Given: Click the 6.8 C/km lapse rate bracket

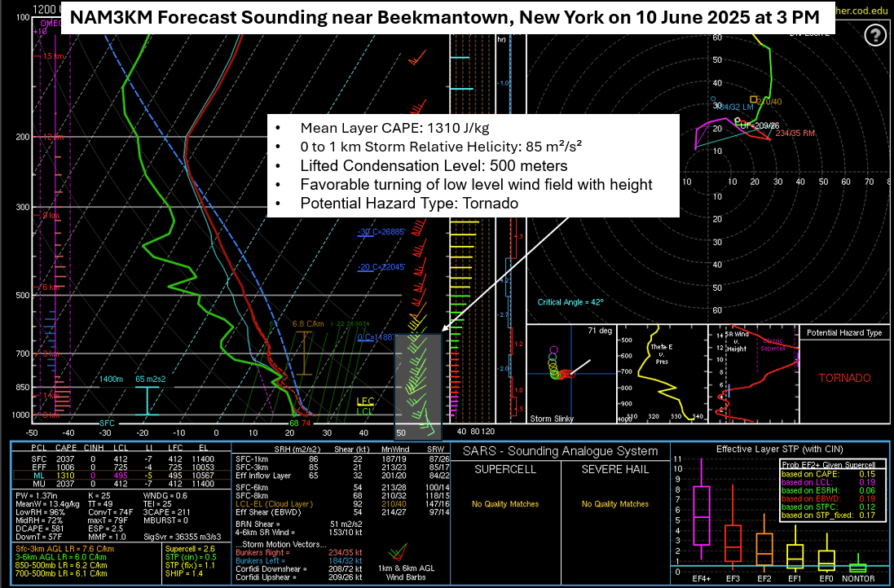Looking at the screenshot, I should [x=304, y=352].
